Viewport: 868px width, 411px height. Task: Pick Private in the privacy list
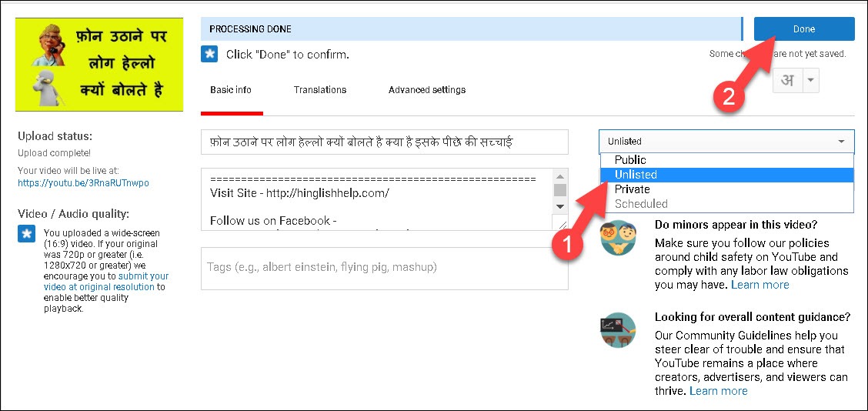[632, 189]
